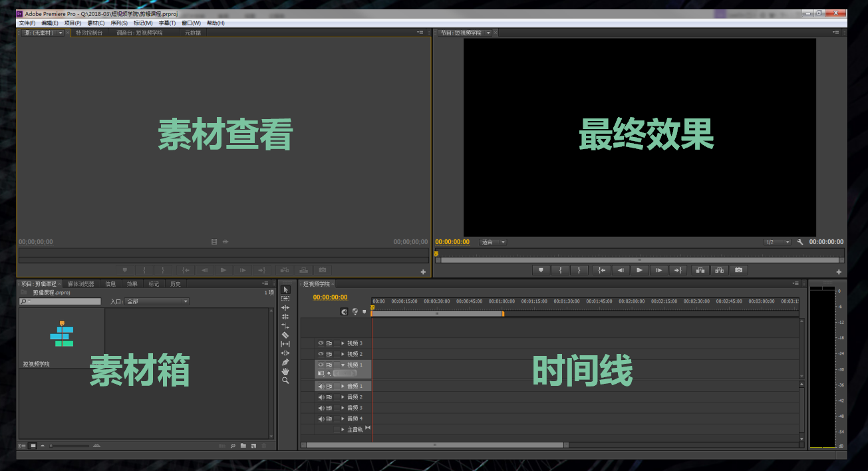Collapse the expanded 视频 1 track

343,365
